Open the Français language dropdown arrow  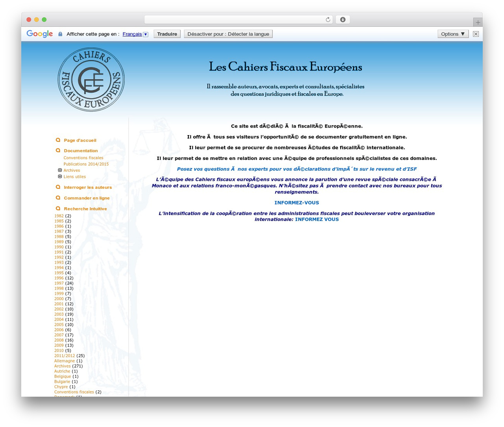pyautogui.click(x=145, y=34)
